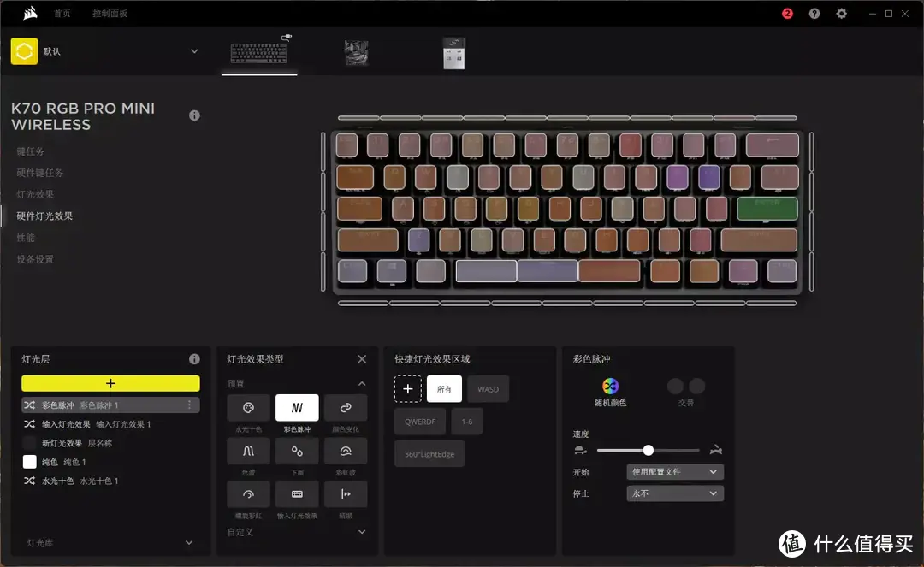Toggle the 360°LightEdge zone button
Screen dimensions: 924x567
click(x=429, y=454)
